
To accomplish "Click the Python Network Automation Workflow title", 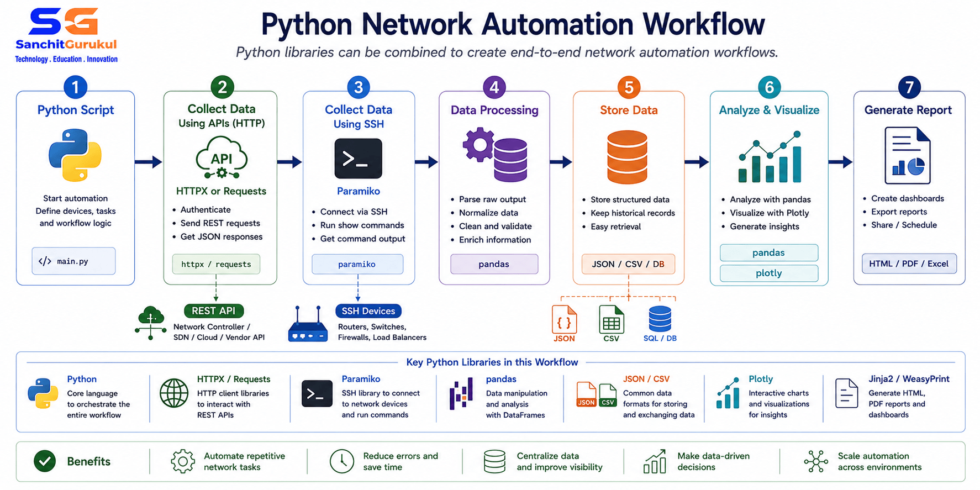I will [513, 24].
